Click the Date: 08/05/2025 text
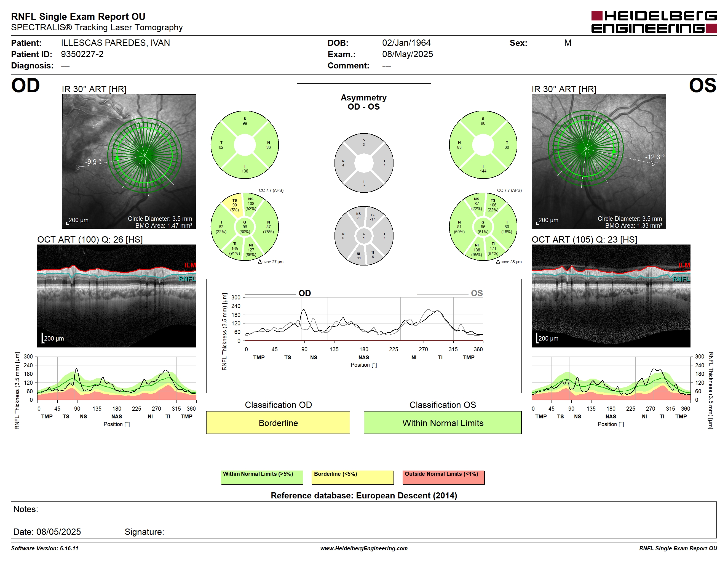Viewport: 728px width, 563px height. (x=47, y=532)
